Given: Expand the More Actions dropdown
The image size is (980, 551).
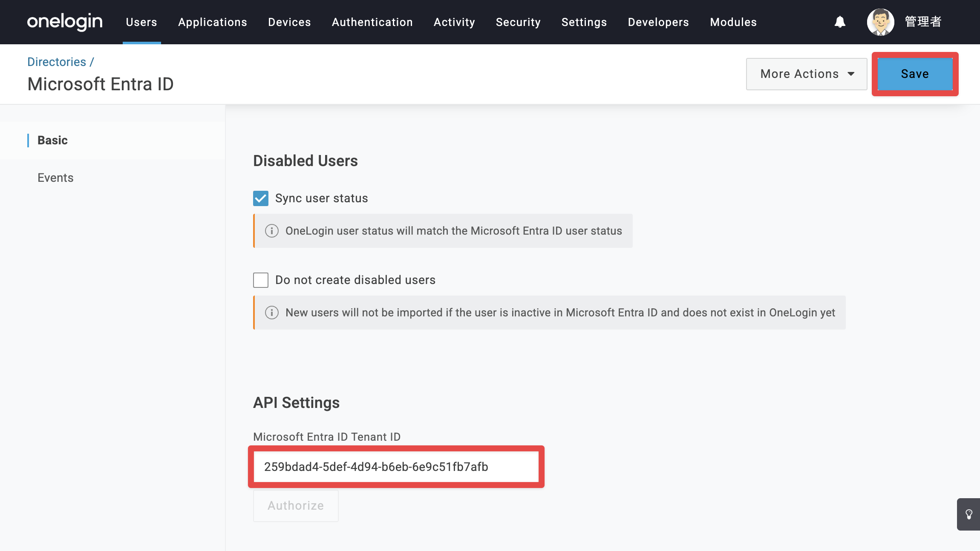Looking at the screenshot, I should [807, 74].
